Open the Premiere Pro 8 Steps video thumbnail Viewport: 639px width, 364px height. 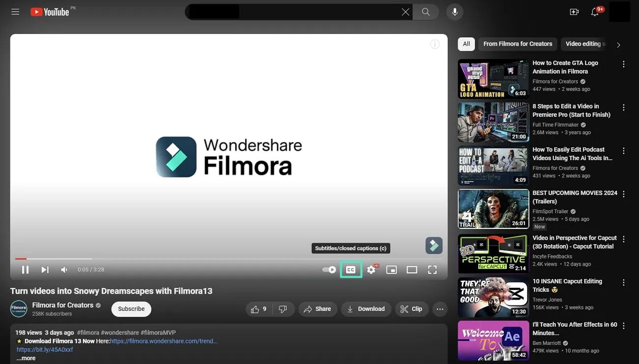click(493, 122)
